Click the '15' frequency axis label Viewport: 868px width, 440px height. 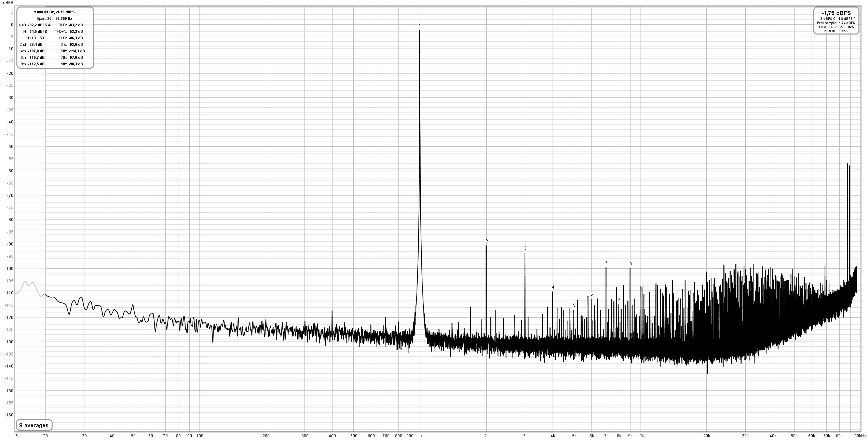pos(15,436)
